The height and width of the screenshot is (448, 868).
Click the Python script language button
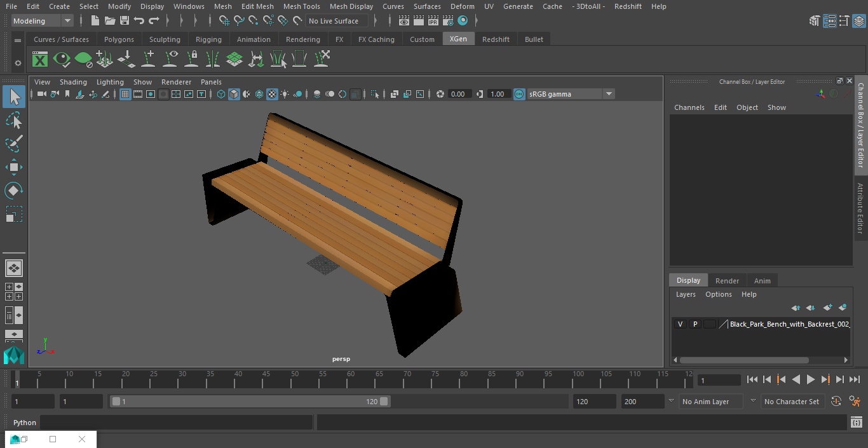pyautogui.click(x=25, y=423)
